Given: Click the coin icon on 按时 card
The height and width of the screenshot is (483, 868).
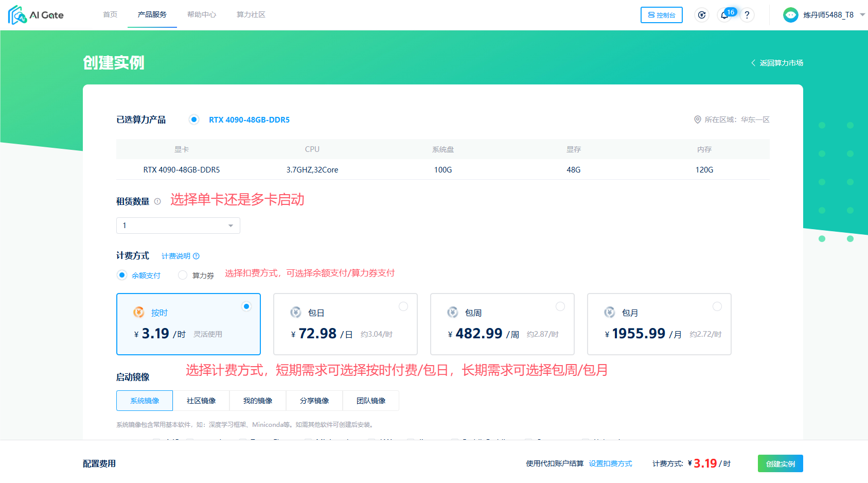Looking at the screenshot, I should (139, 312).
